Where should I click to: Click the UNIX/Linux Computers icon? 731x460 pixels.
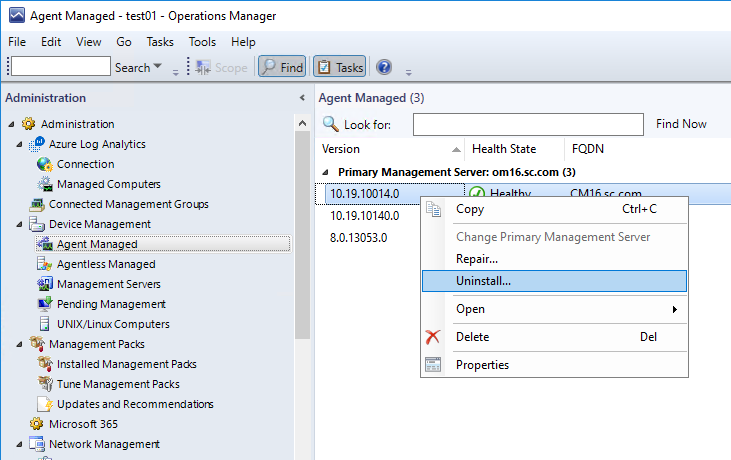coord(44,324)
